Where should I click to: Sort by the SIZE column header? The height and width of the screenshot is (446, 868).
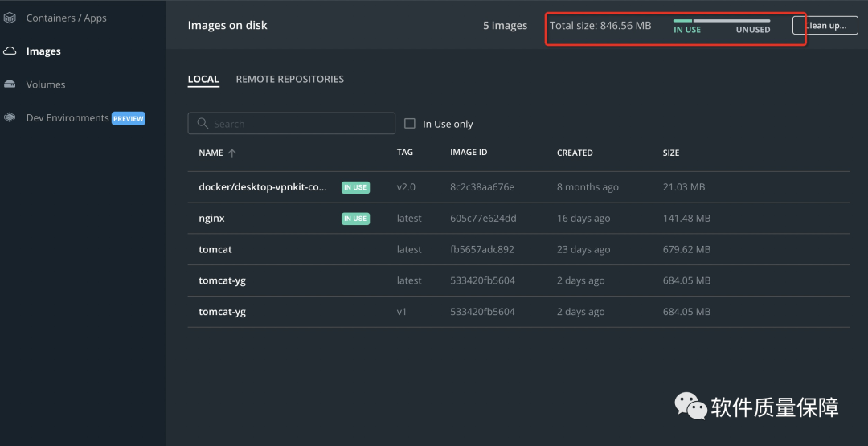pos(671,153)
